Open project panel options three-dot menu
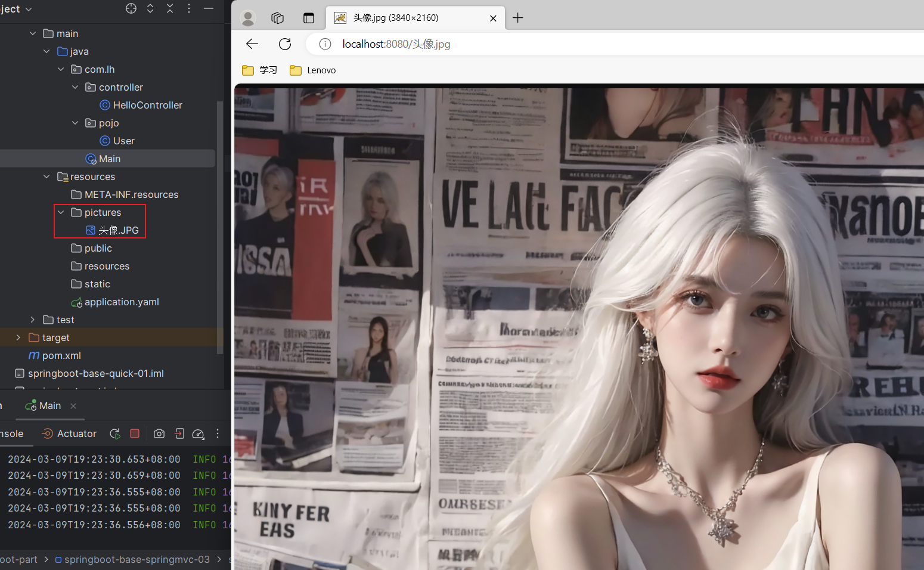 [189, 8]
